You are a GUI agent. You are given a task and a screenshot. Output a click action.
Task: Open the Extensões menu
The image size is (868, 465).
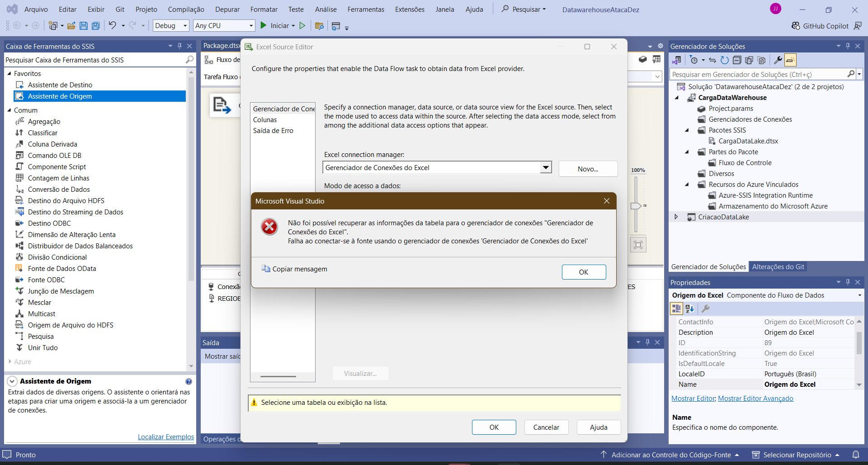410,9
